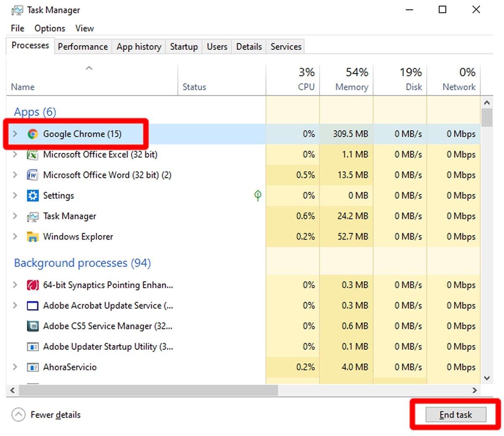The height and width of the screenshot is (436, 504).
Task: Click the vertical scrollbar up arrow
Action: (x=487, y=102)
